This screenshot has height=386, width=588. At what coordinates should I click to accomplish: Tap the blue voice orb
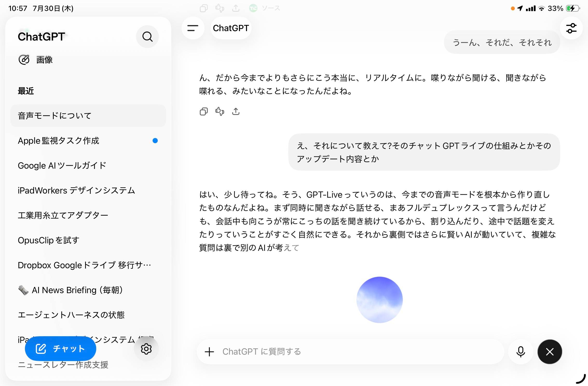(379, 300)
